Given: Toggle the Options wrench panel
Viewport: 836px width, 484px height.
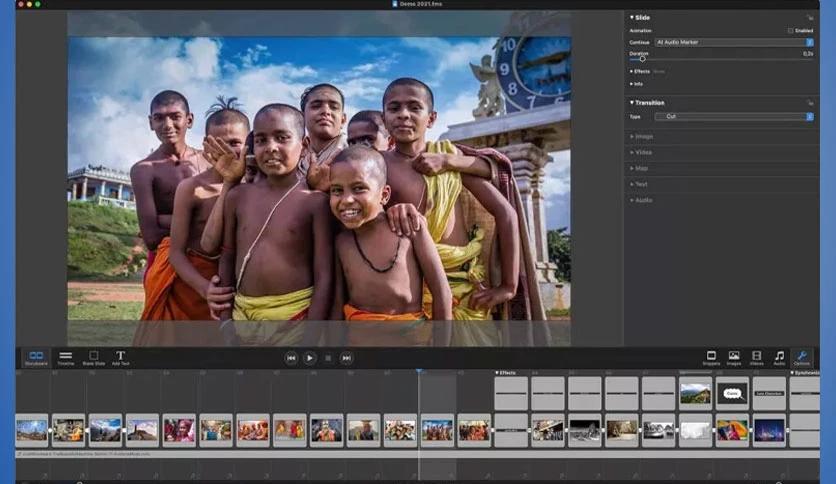Looking at the screenshot, I should click(x=801, y=358).
